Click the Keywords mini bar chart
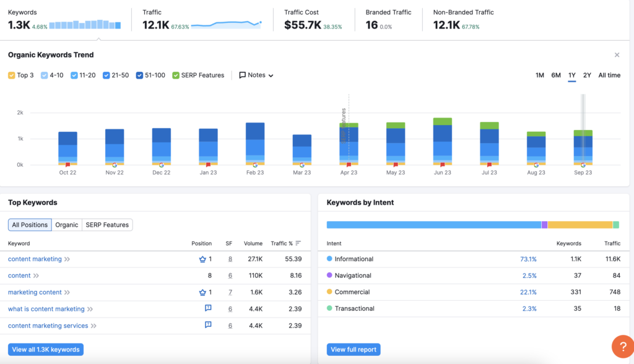The image size is (634, 364). (x=85, y=24)
